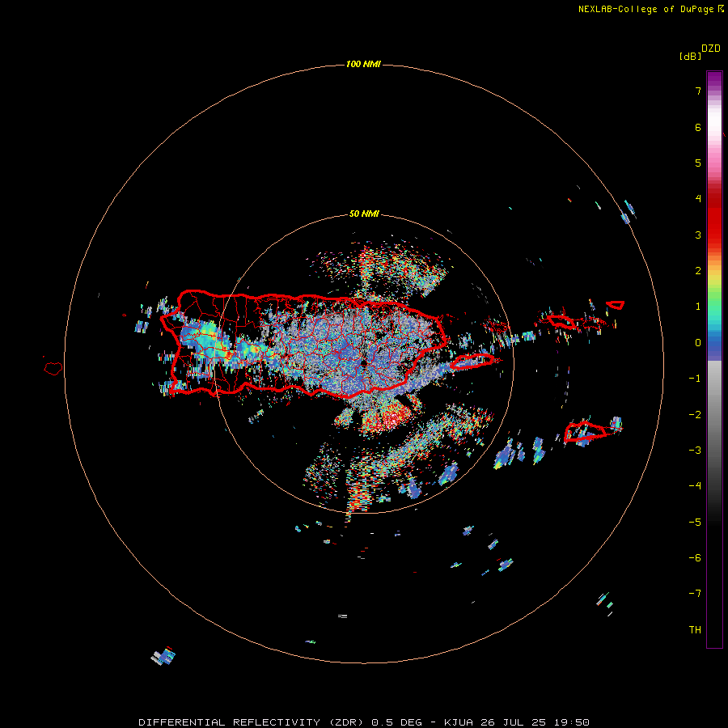
Task: Select the 5 value on the scale
Action: tap(698, 163)
